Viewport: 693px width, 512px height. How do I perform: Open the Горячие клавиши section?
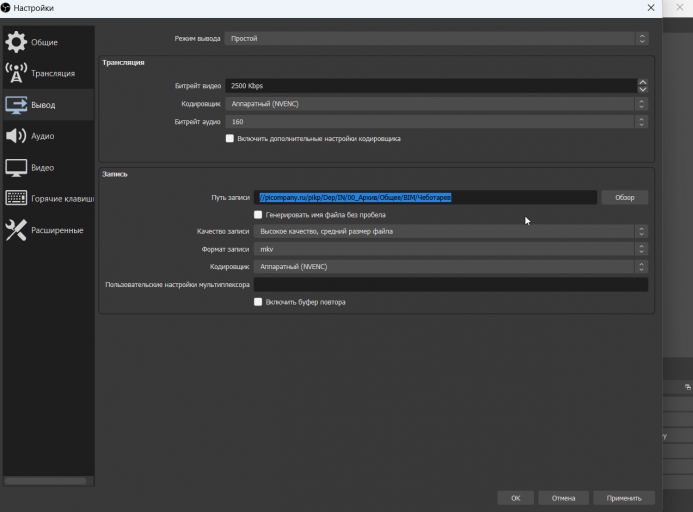[x=62, y=199]
